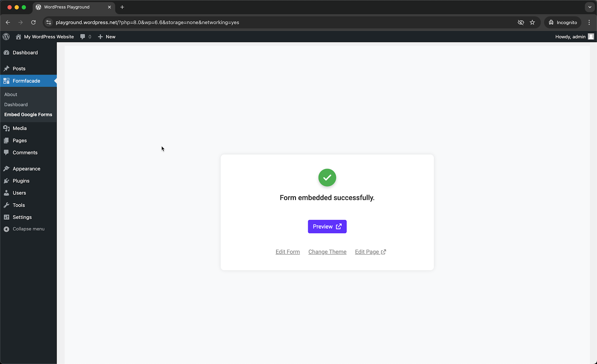Bookmark the page with the star icon
Screen dimensions: 597x364
[x=532, y=22]
